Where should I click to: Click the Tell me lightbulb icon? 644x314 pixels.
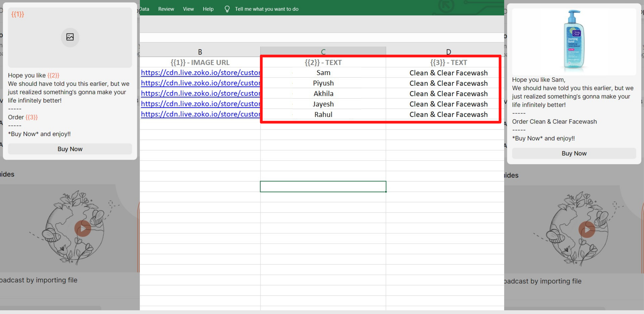pyautogui.click(x=227, y=9)
